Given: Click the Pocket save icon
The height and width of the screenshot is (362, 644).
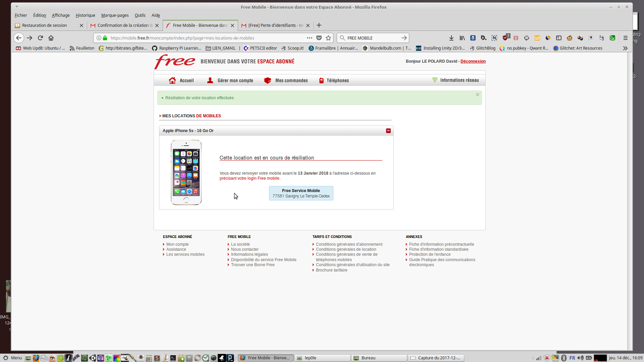Looking at the screenshot, I should point(319,38).
